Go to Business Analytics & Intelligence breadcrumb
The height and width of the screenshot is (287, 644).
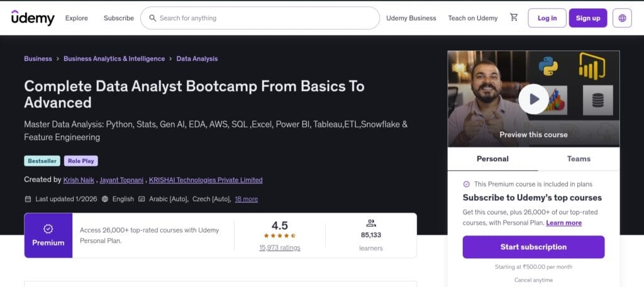114,58
